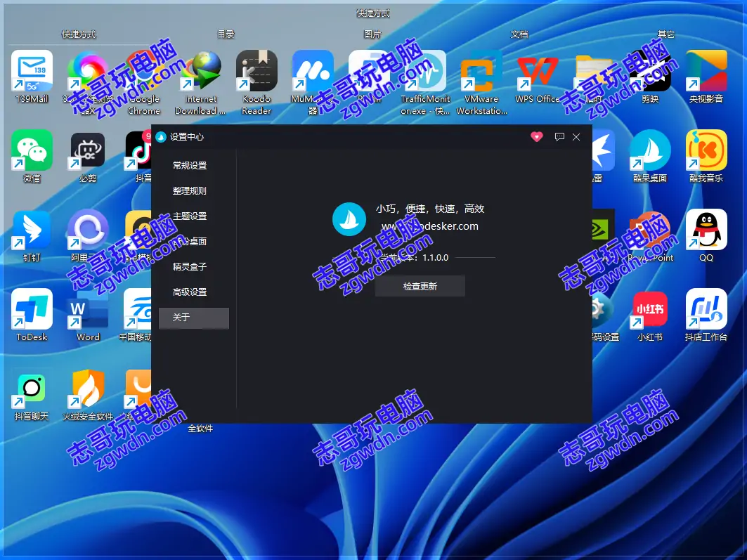Open the VMware Workstation shortcut
Image resolution: width=747 pixels, height=560 pixels.
tap(481, 71)
